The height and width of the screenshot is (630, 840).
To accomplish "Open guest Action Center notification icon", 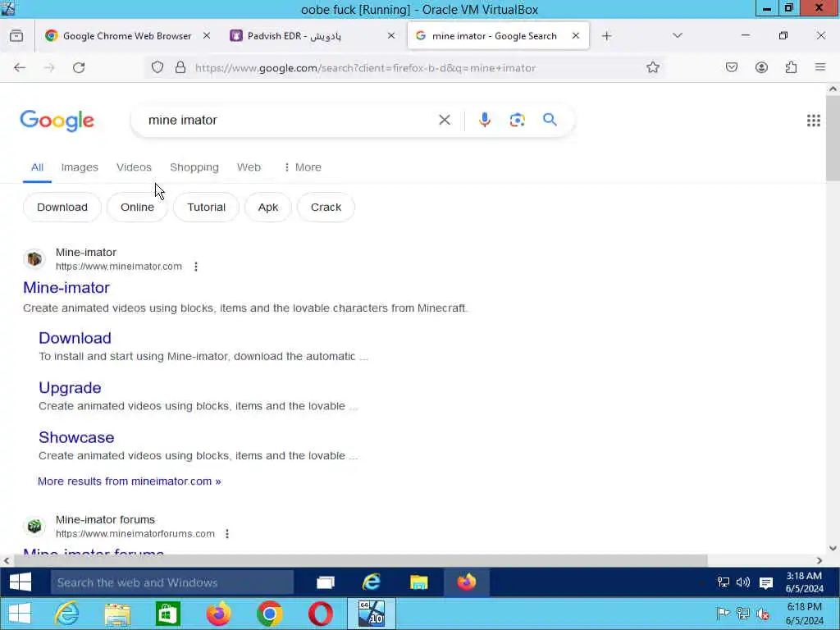I will point(766,583).
